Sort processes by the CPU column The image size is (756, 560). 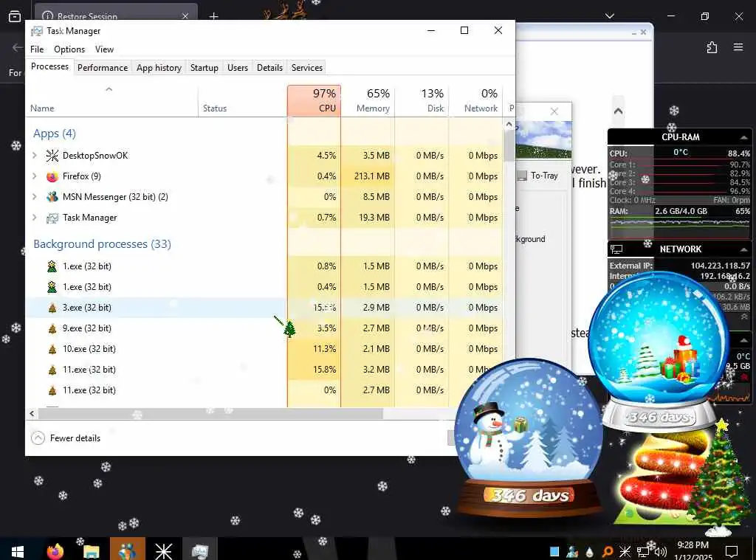314,101
